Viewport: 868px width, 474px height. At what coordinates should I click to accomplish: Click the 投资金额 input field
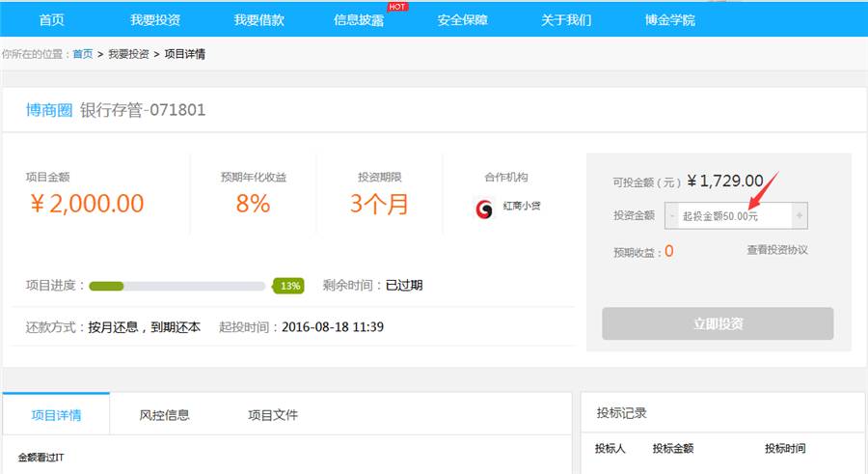[733, 216]
